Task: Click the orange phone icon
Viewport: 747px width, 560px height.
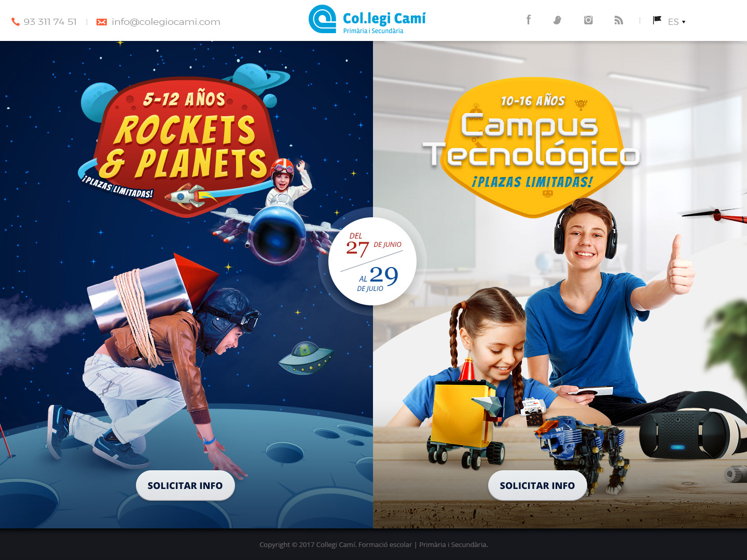Action: (x=16, y=22)
